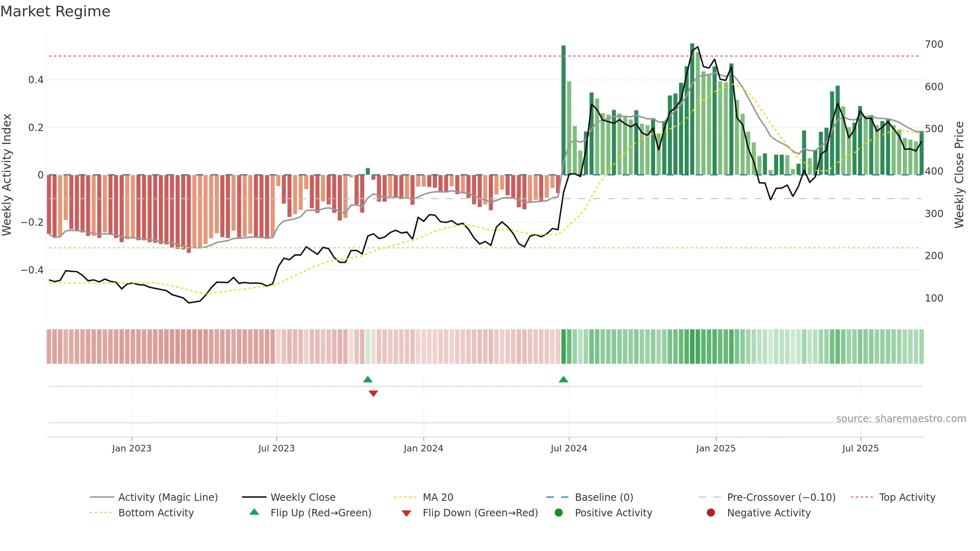Click the Jul 2025 x-axis label
Screen dimensions: 980x551
coord(860,449)
